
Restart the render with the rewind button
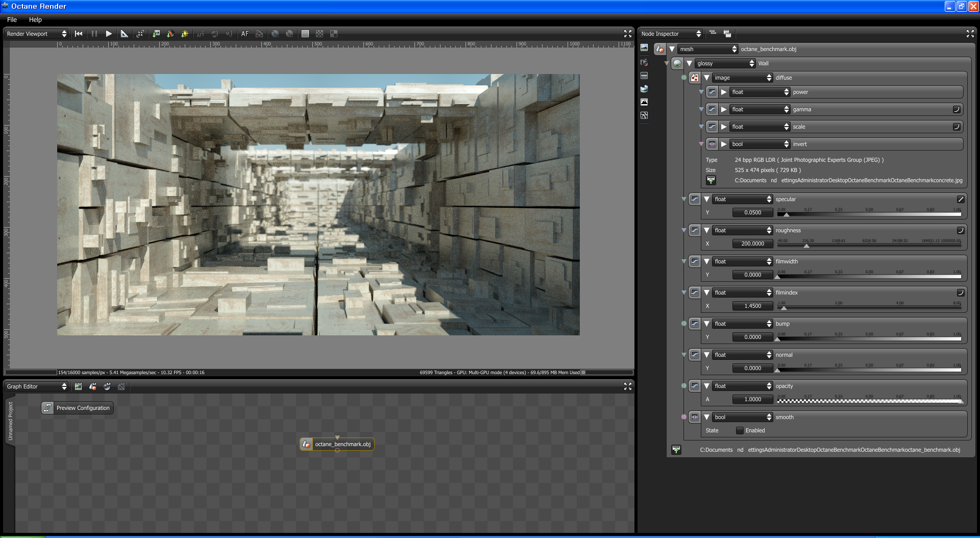79,34
